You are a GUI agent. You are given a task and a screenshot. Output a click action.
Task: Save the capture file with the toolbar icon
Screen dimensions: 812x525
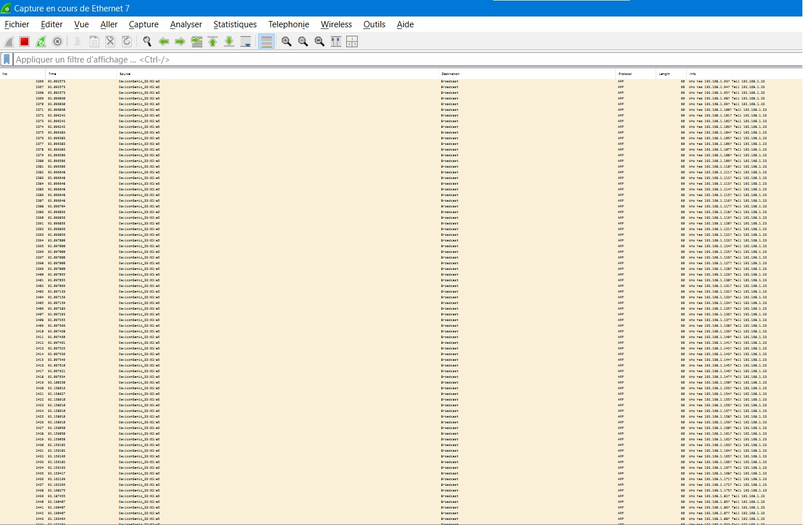(94, 41)
